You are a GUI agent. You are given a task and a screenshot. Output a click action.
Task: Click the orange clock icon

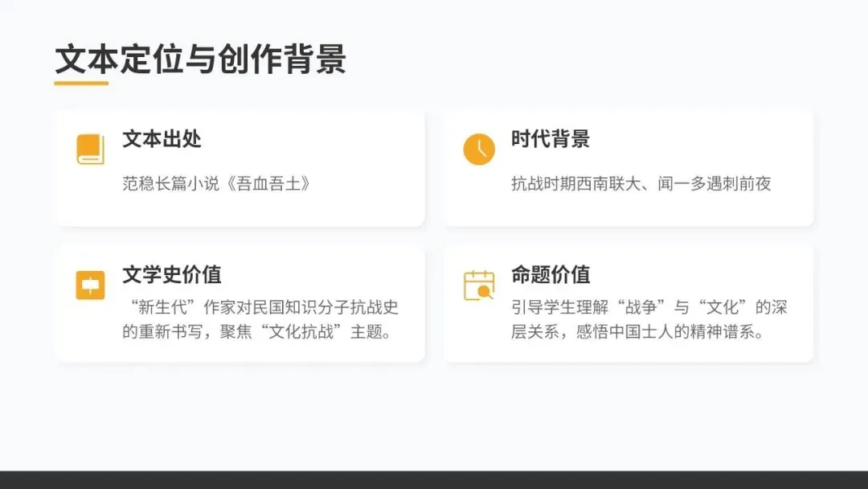tap(479, 149)
